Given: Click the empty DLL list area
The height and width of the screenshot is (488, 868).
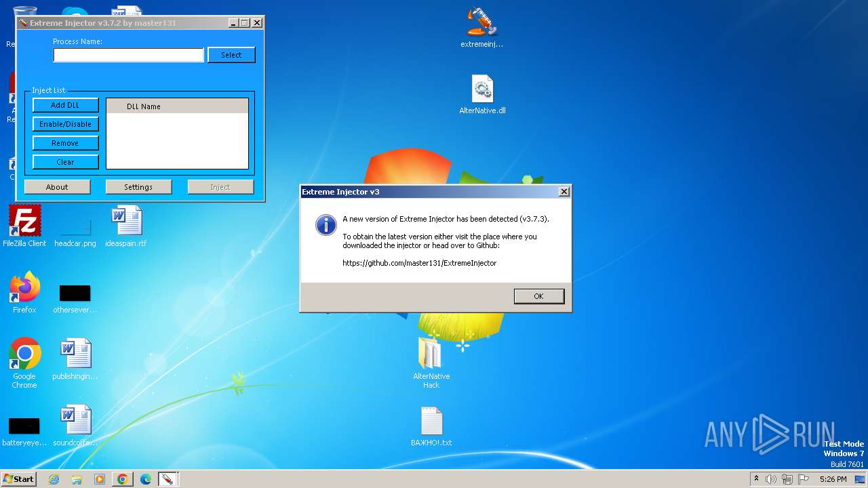Looking at the screenshot, I should (178, 140).
